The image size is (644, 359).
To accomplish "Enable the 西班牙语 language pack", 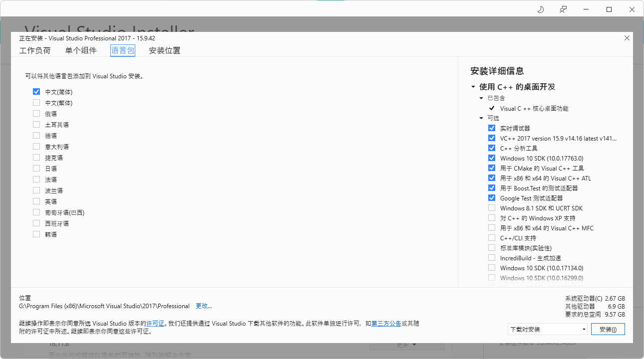I will [x=36, y=223].
